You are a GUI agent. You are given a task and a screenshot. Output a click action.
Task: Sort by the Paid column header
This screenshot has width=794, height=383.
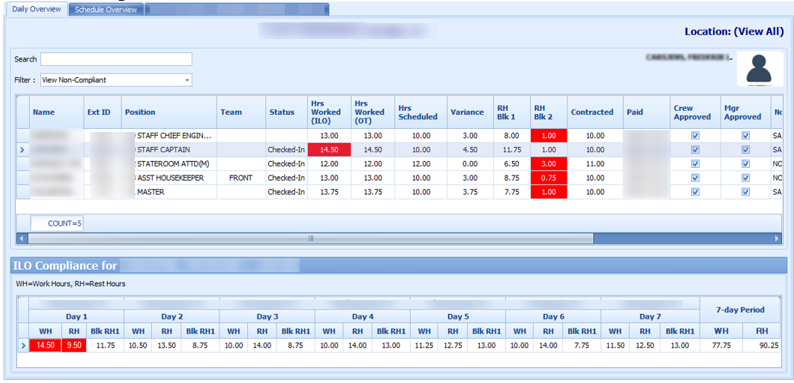tap(647, 112)
